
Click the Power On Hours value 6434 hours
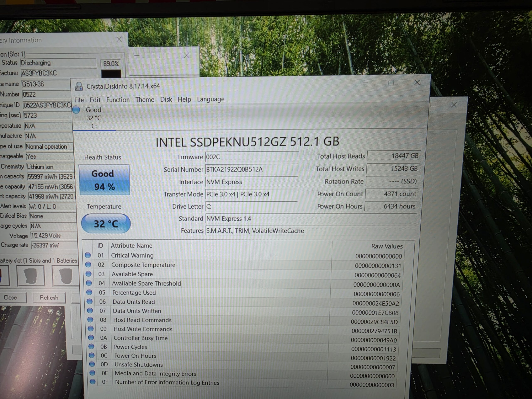click(x=391, y=206)
